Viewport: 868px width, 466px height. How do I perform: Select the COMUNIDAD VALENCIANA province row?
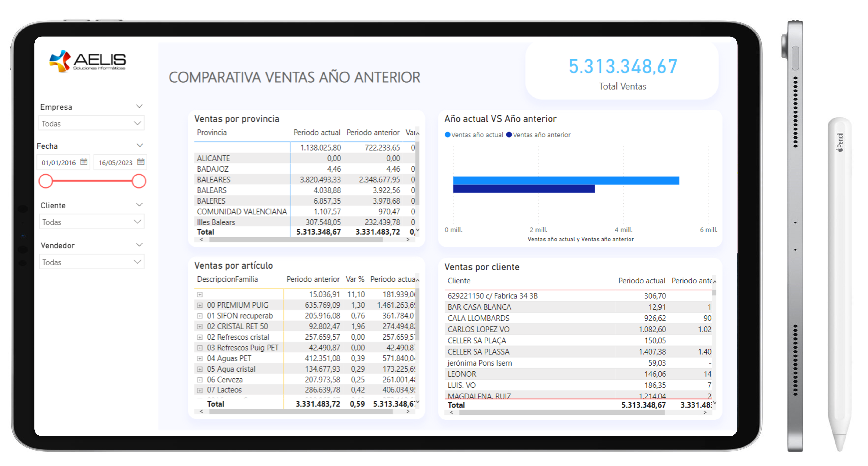click(x=305, y=211)
